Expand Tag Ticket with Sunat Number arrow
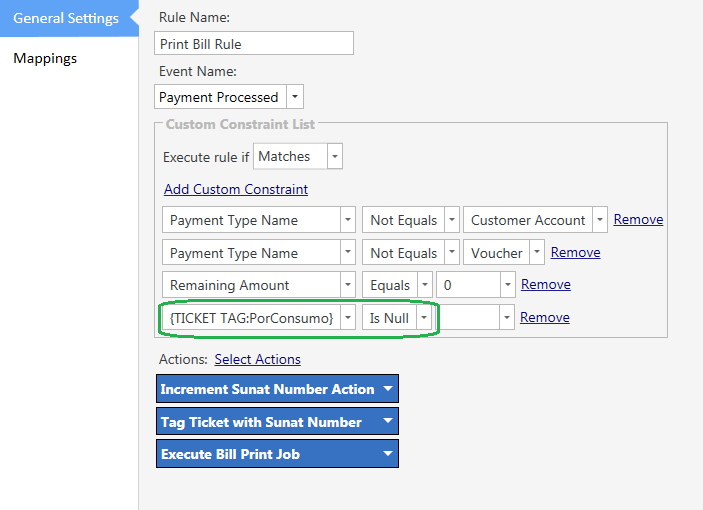Image resolution: width=703 pixels, height=510 pixels. click(388, 421)
